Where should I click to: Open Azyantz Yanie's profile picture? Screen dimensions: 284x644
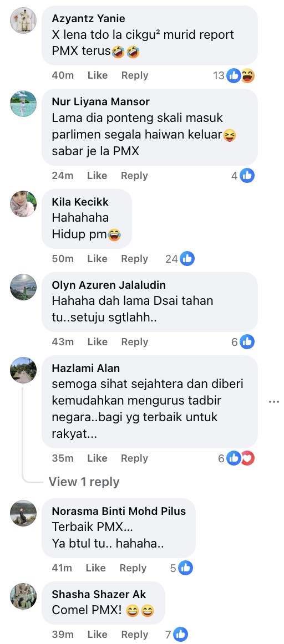click(23, 21)
